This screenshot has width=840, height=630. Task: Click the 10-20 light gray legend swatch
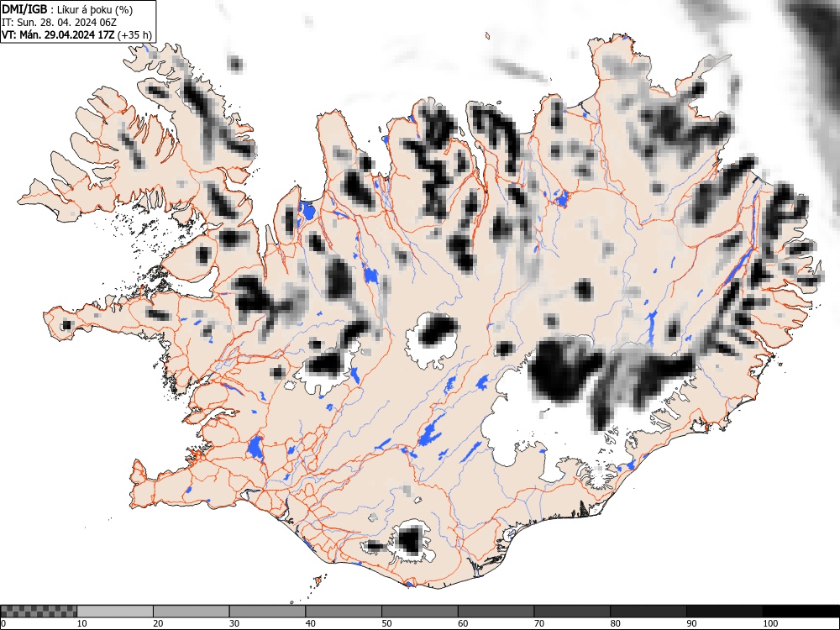115,612
